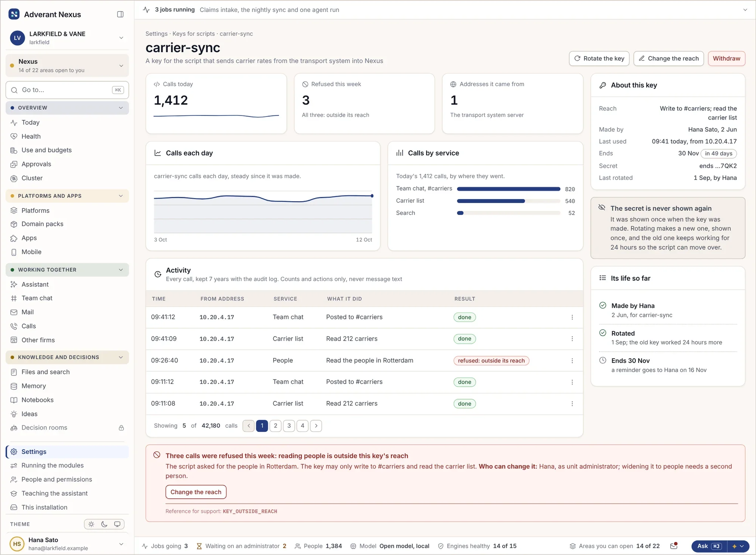Click Rotate the key button
756x555 pixels.
coord(599,59)
